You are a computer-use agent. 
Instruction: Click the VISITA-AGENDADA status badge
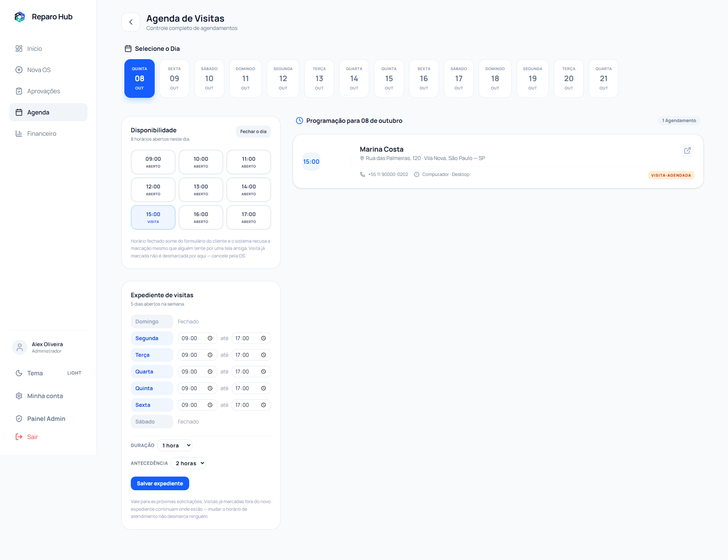671,175
